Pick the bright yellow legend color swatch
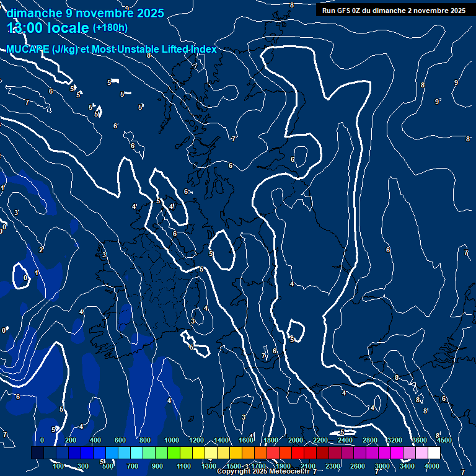This screenshot has width=476, height=476. coord(198,453)
